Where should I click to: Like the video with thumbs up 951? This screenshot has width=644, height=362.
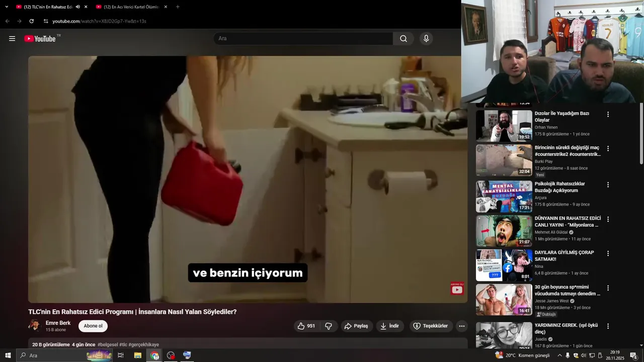306,326
